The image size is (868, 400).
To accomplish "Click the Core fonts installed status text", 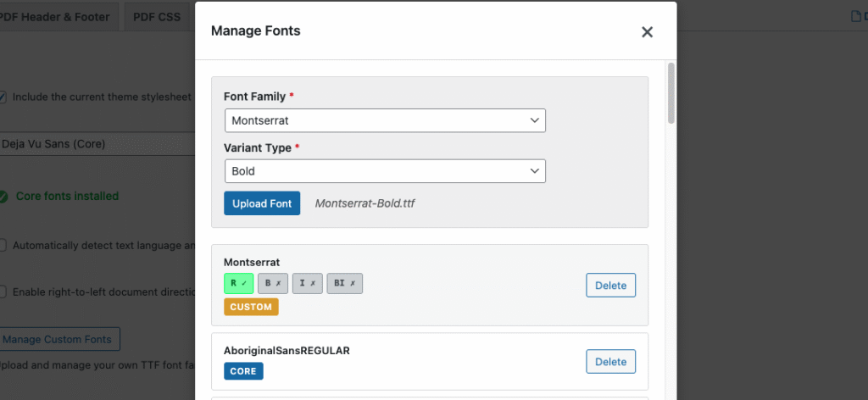I will pos(68,197).
